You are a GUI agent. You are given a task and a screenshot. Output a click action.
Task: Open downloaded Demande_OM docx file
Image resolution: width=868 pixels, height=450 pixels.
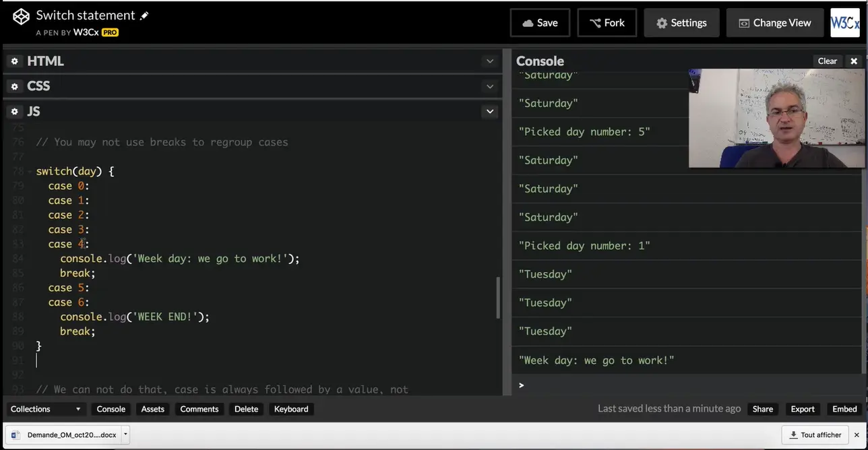pyautogui.click(x=64, y=435)
